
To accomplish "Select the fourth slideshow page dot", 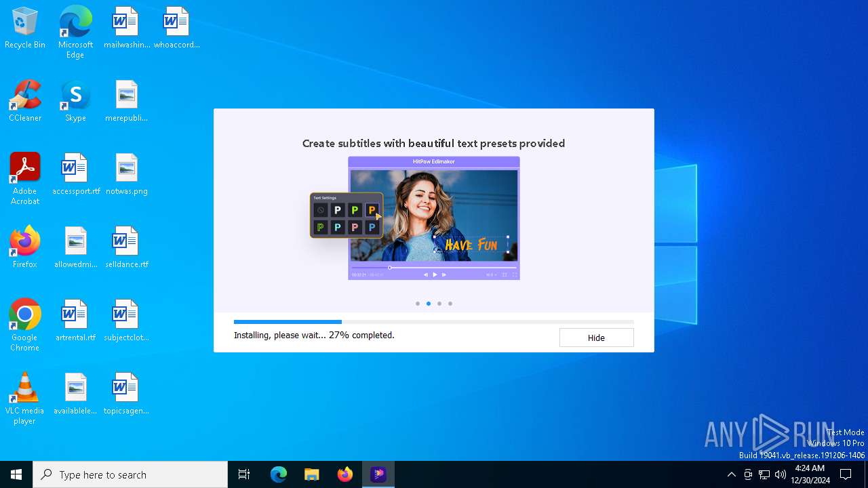I will (450, 304).
